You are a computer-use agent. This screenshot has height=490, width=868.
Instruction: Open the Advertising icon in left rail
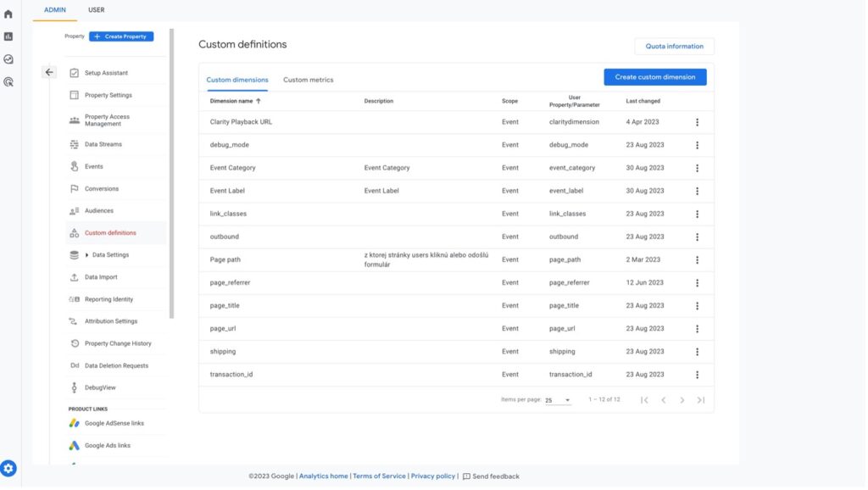8,82
